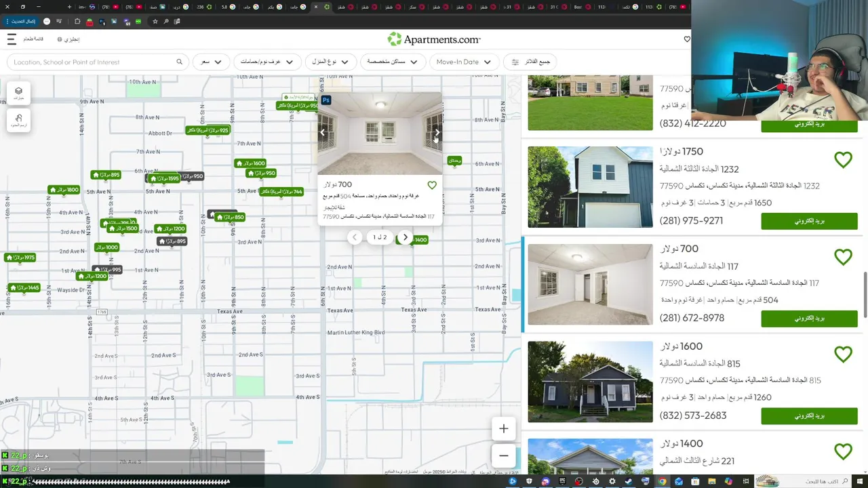Email the 700 dollar listing

click(x=809, y=319)
